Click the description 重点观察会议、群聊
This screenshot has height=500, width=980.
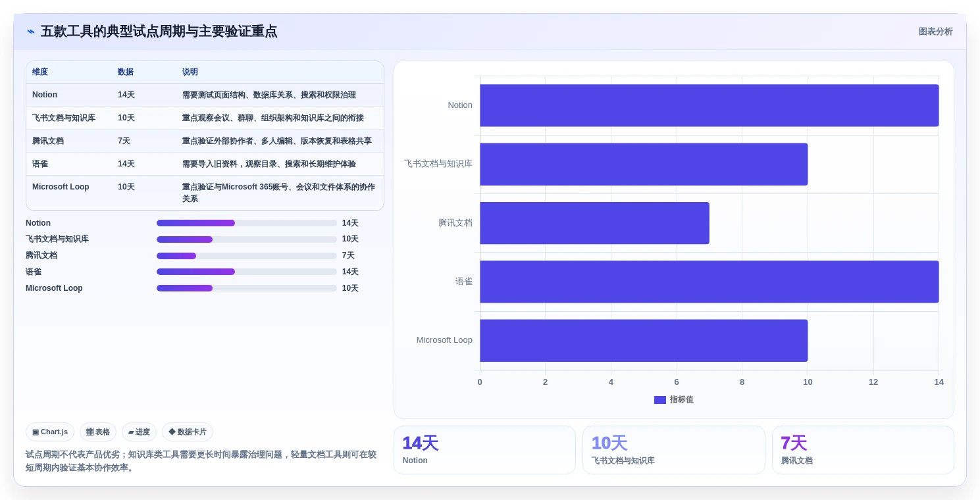tap(273, 118)
